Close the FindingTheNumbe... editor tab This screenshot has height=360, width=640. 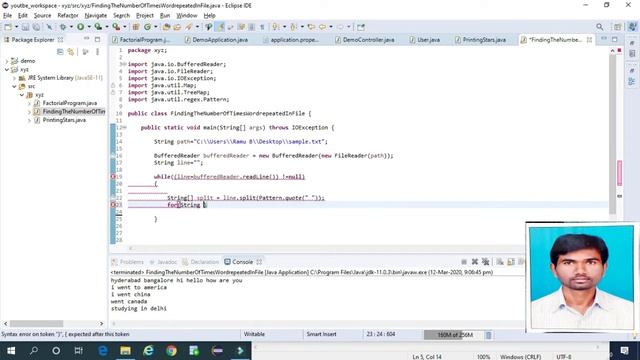(x=589, y=40)
